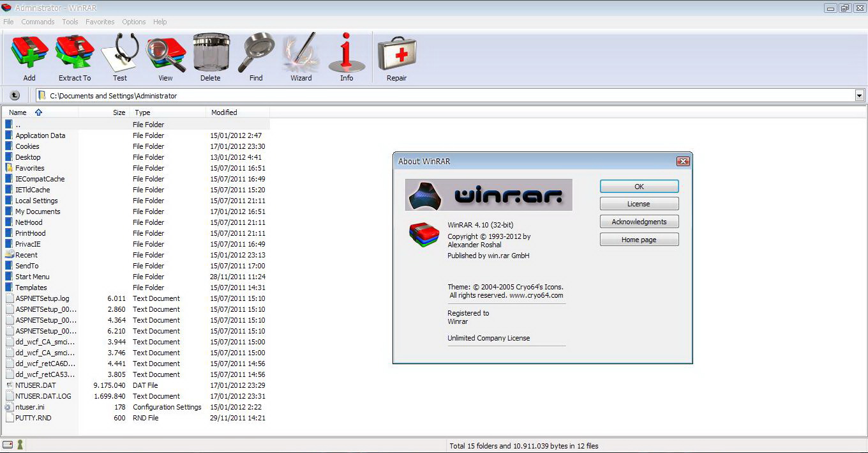The width and height of the screenshot is (868, 453).
Task: Open archive Info tool
Action: 347,56
